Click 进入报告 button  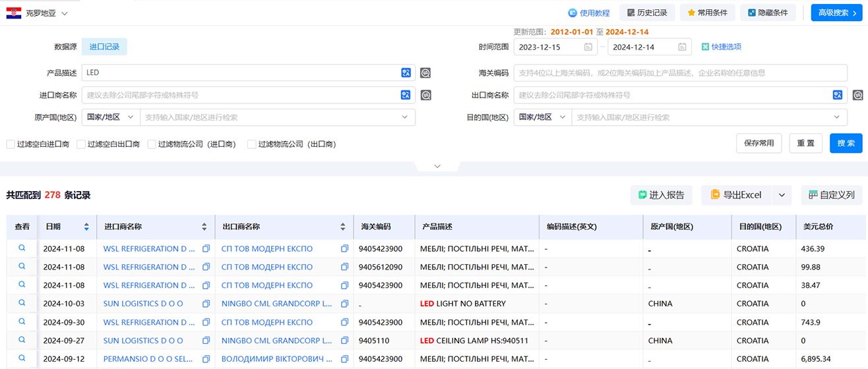(662, 194)
